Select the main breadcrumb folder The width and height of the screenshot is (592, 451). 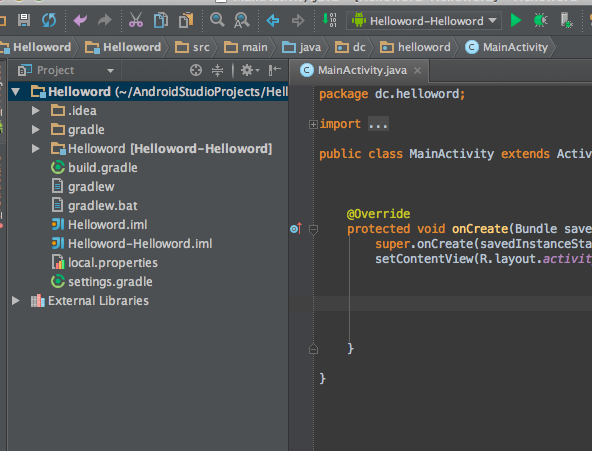point(246,47)
